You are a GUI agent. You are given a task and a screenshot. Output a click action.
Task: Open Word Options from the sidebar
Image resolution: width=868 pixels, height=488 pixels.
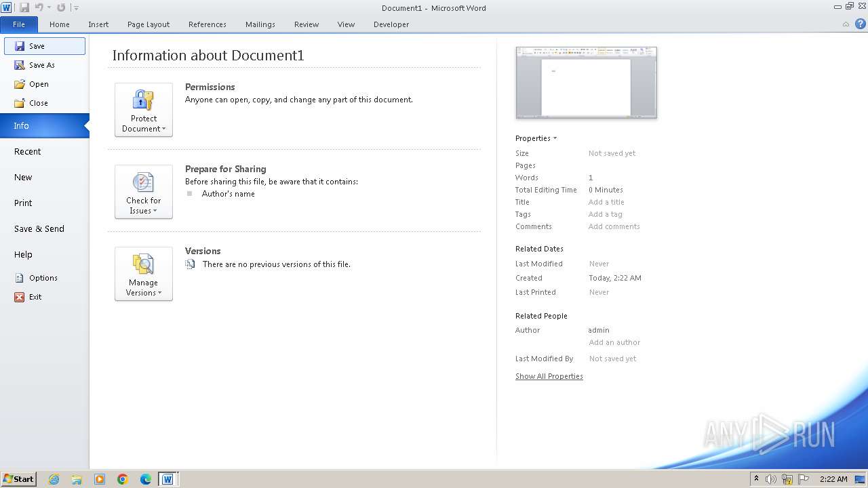coord(45,278)
